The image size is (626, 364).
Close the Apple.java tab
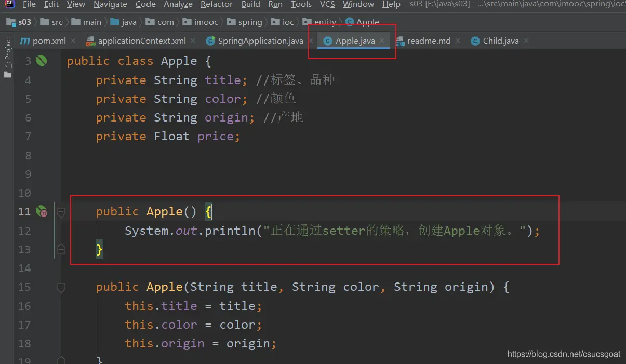click(382, 41)
